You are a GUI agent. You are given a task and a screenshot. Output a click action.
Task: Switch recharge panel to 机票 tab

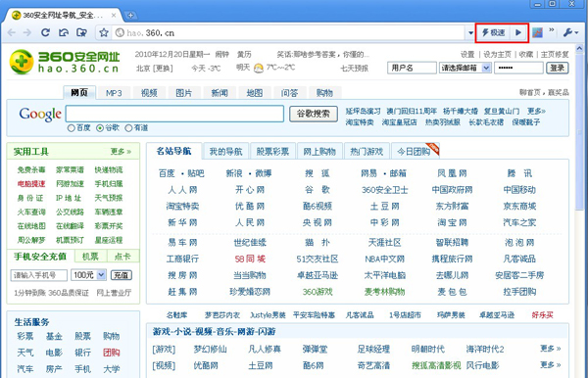click(x=90, y=257)
